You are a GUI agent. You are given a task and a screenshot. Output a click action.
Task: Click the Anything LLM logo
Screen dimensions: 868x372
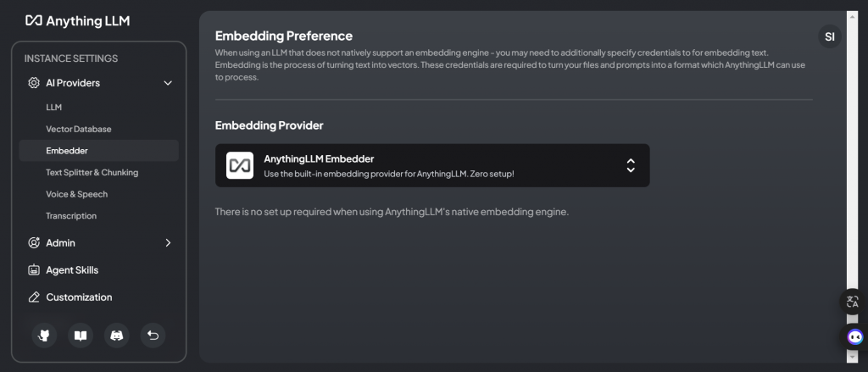[x=77, y=20]
